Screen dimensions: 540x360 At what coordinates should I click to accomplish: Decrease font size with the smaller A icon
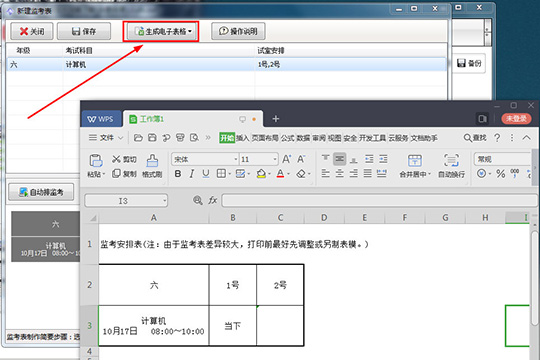(x=301, y=159)
